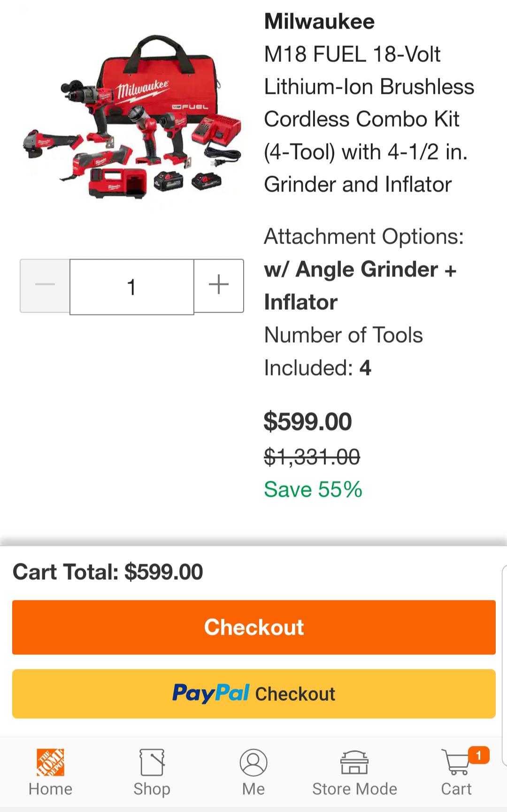Open the Attachment Options selector
Image resolution: width=507 pixels, height=812 pixels.
(x=364, y=237)
